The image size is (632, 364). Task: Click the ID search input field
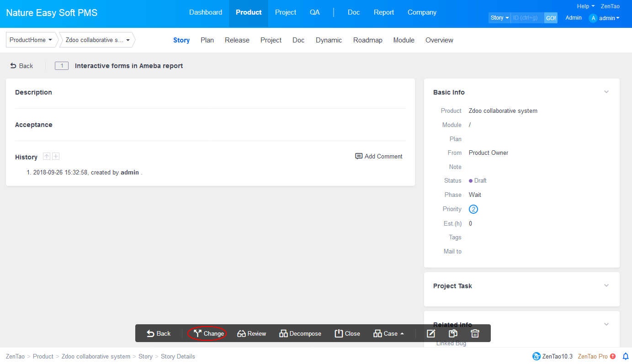pos(527,18)
